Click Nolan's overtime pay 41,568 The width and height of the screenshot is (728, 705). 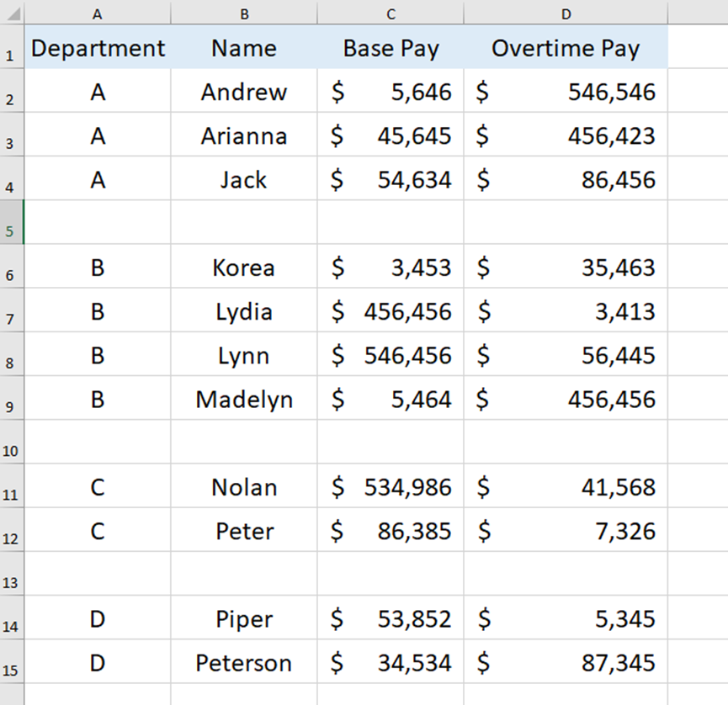(x=566, y=486)
